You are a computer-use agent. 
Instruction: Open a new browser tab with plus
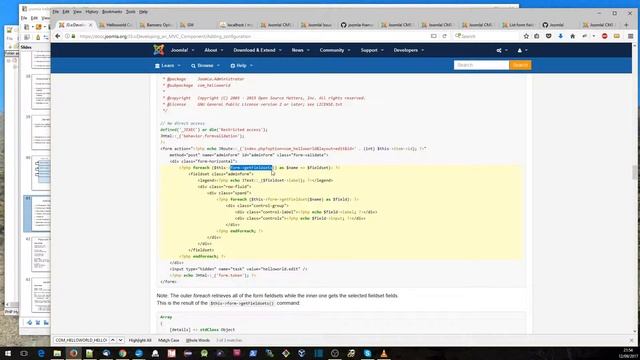coord(626,25)
